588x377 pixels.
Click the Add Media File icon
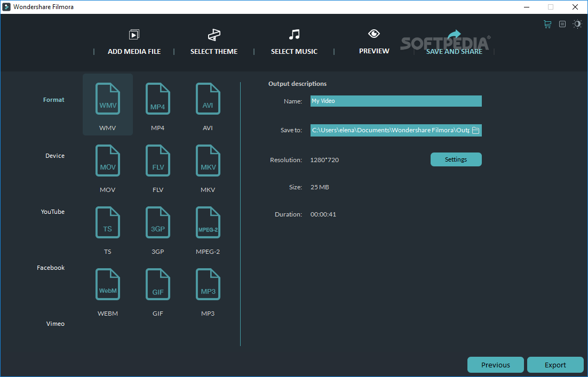pos(134,35)
